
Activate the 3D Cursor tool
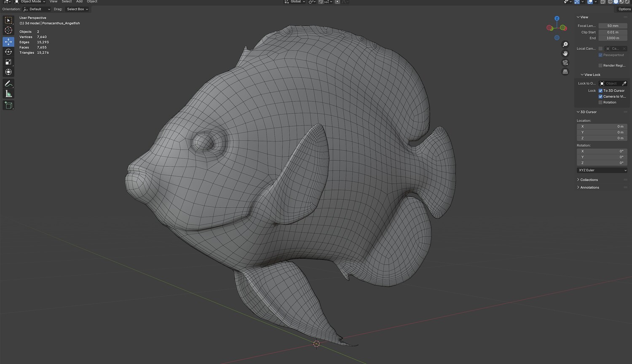click(x=8, y=30)
